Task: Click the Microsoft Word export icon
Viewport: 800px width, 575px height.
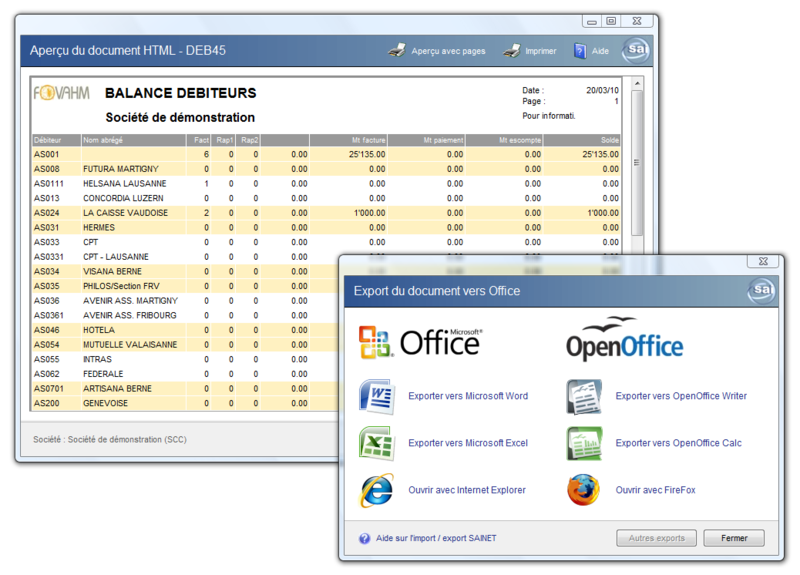Action: tap(377, 396)
